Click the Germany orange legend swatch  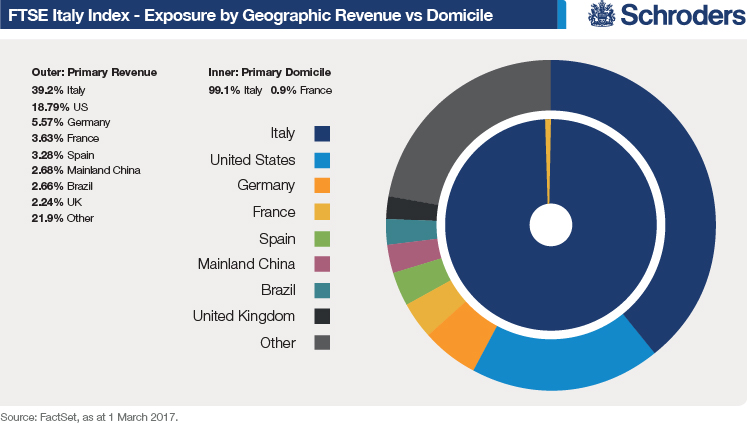(322, 186)
